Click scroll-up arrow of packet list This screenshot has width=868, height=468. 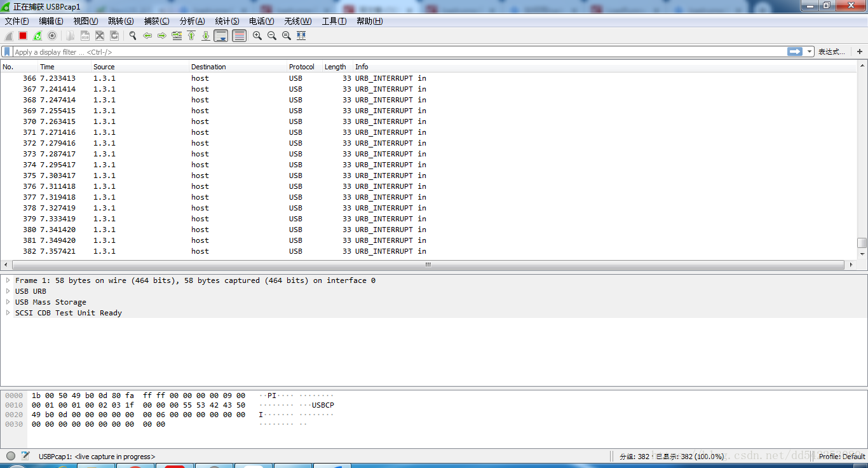pos(862,65)
